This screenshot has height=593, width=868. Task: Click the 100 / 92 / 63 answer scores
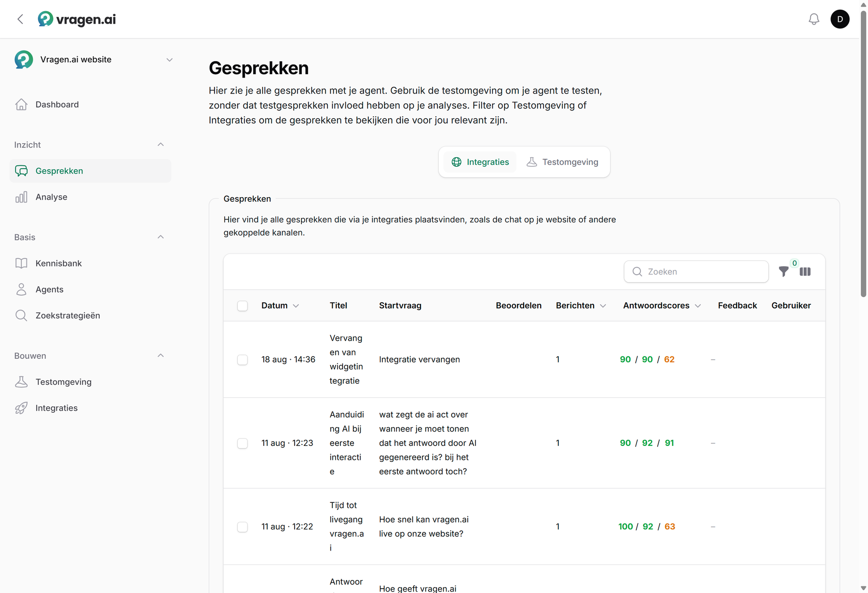647,527
